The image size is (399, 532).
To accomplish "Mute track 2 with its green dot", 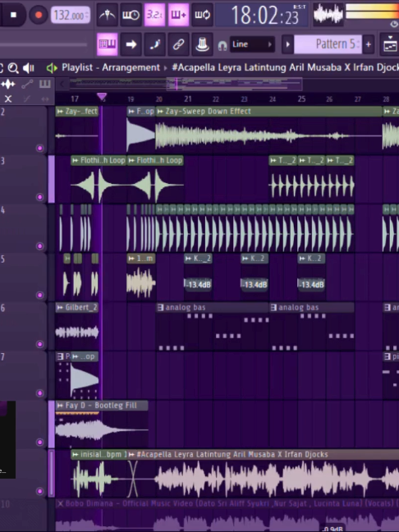I will [x=39, y=148].
